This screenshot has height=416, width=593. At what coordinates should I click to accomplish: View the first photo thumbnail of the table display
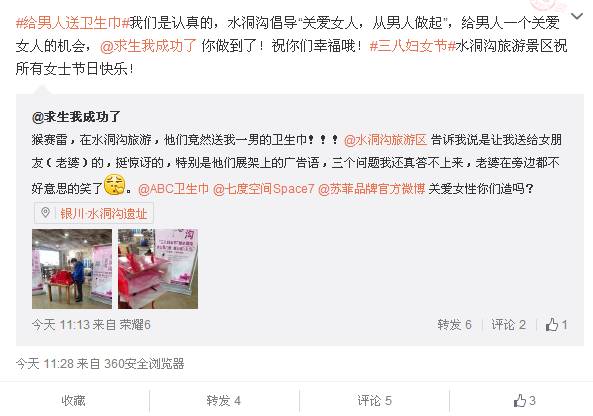(72, 269)
